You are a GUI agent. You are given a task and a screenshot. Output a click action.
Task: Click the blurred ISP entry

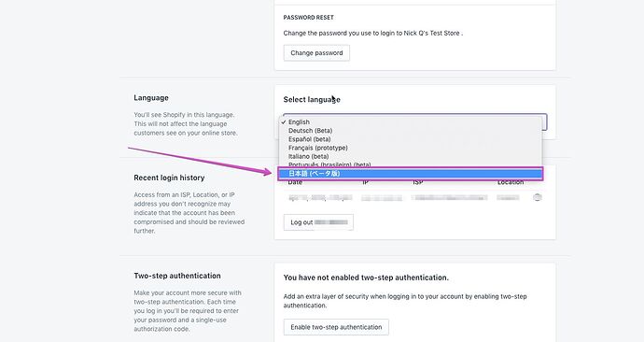click(x=450, y=198)
